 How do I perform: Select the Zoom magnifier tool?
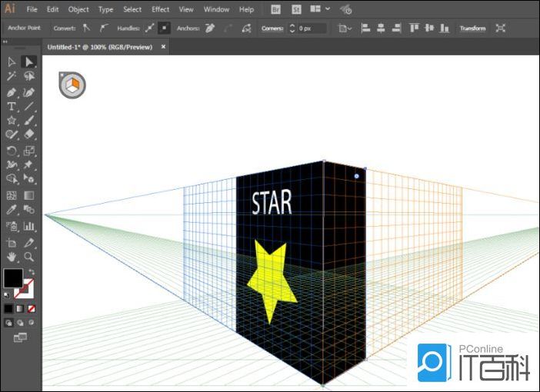click(x=29, y=257)
